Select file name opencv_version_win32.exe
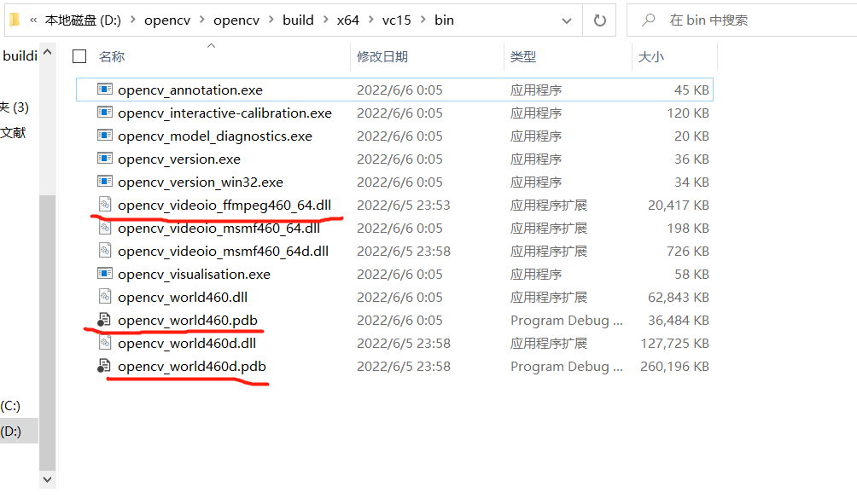 pos(200,182)
